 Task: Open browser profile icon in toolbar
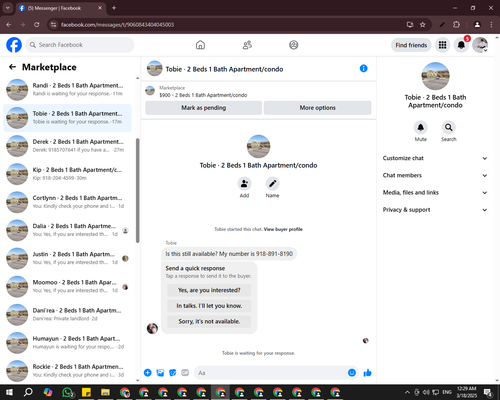[x=477, y=25]
